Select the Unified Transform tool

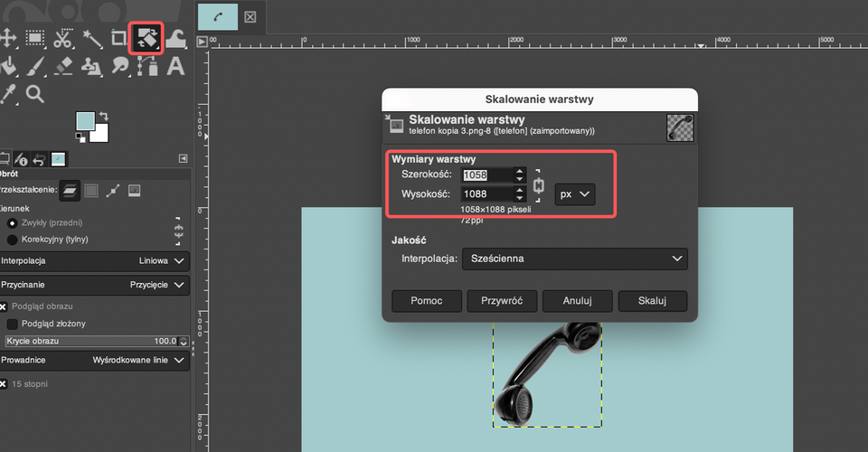(x=146, y=38)
